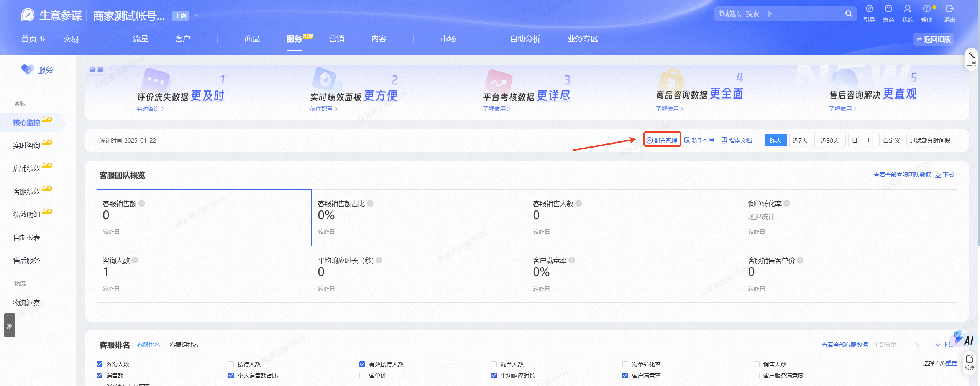Image resolution: width=980 pixels, height=386 pixels.
Task: Open the 流量 top menu
Action: [141, 39]
